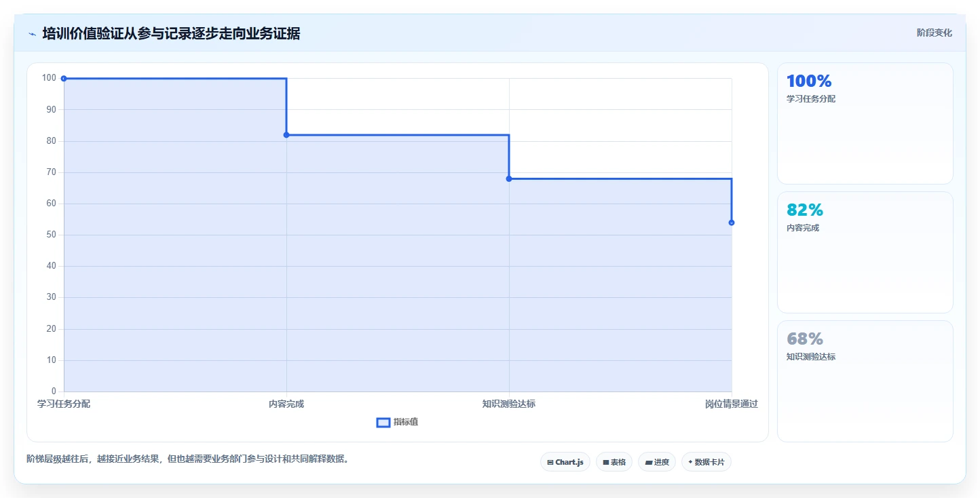Click the x-axis label 学习任务分配
Viewport: 980px width, 498px height.
64,404
